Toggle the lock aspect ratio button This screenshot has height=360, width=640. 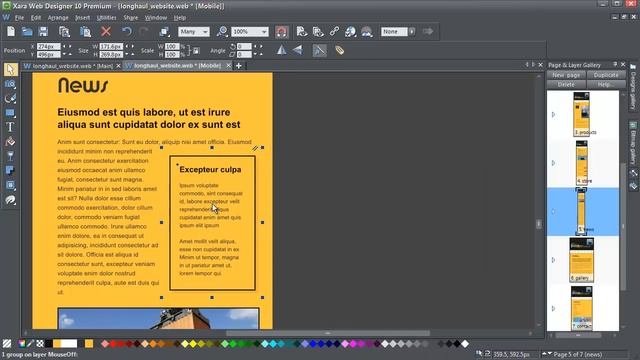[x=196, y=51]
